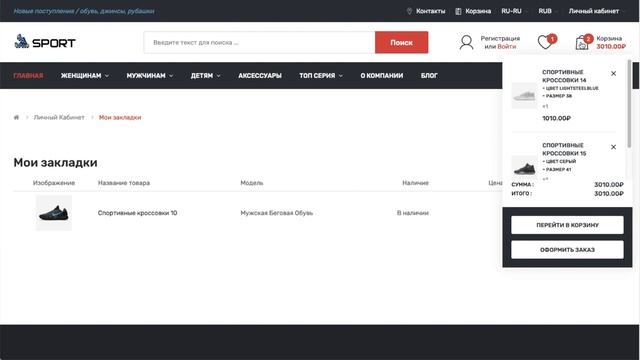
Task: Click Оформить заказ button
Action: [x=567, y=250]
